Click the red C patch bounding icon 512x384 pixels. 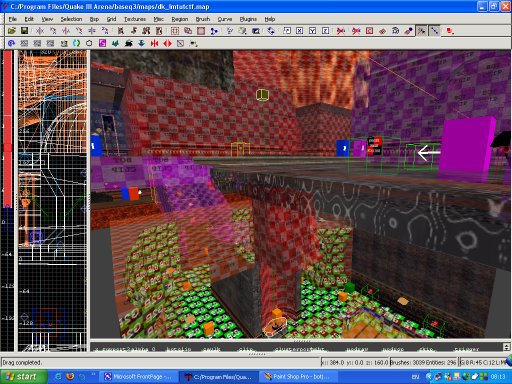coord(369,31)
